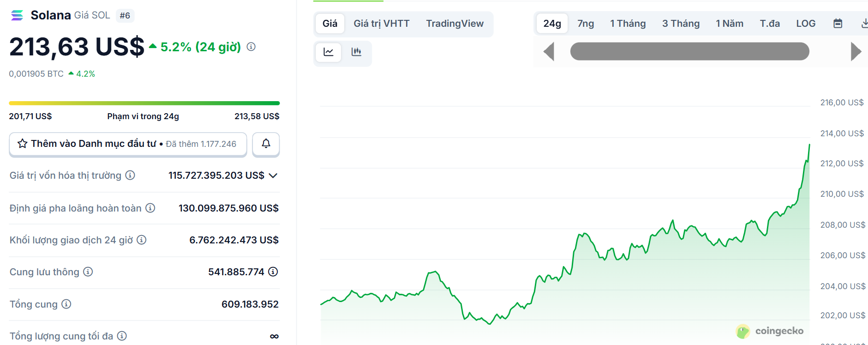Viewport: 868px width, 345px height.
Task: Click the 130.099.875.960 US$ value
Action: tap(228, 208)
